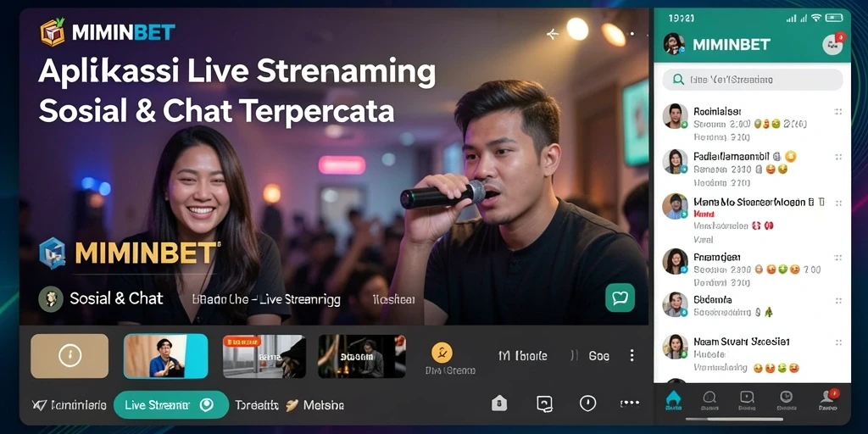Click the home icon in the player bottom bar
The height and width of the screenshot is (434, 868).
click(x=499, y=403)
